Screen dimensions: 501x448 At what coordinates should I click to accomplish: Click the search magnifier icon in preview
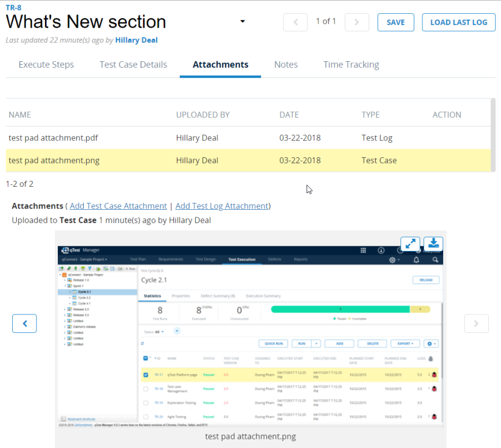coord(435,260)
